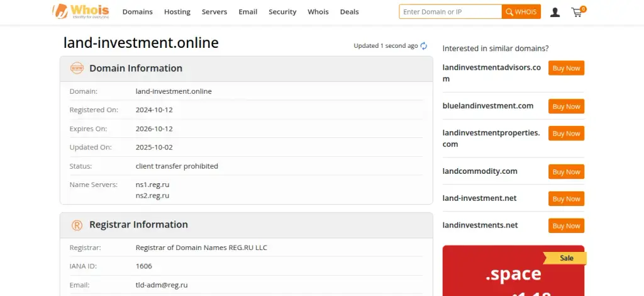Click Registrar of Domain Names REG.RU LLC
This screenshot has height=296, width=644.
[201, 248]
